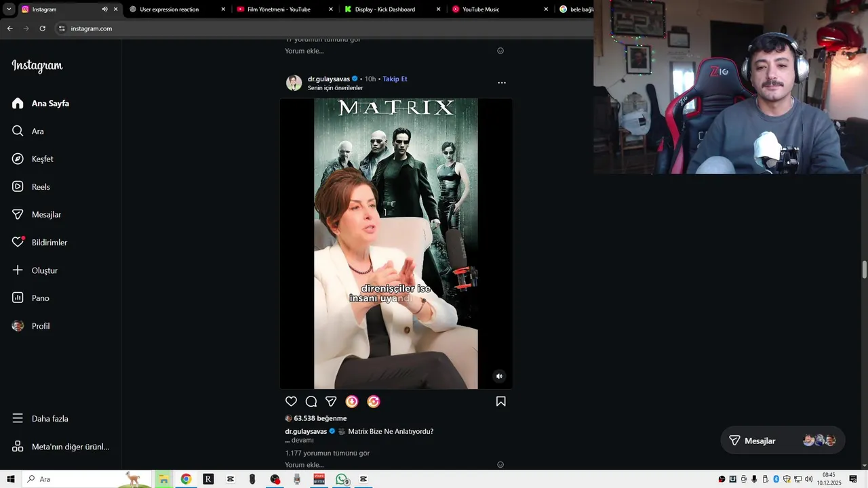Click the taskbar Ara search box
868x488 pixels.
88,479
